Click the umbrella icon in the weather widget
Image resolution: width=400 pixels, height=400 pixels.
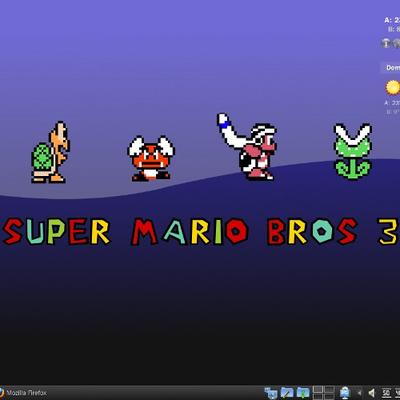pyautogui.click(x=386, y=43)
